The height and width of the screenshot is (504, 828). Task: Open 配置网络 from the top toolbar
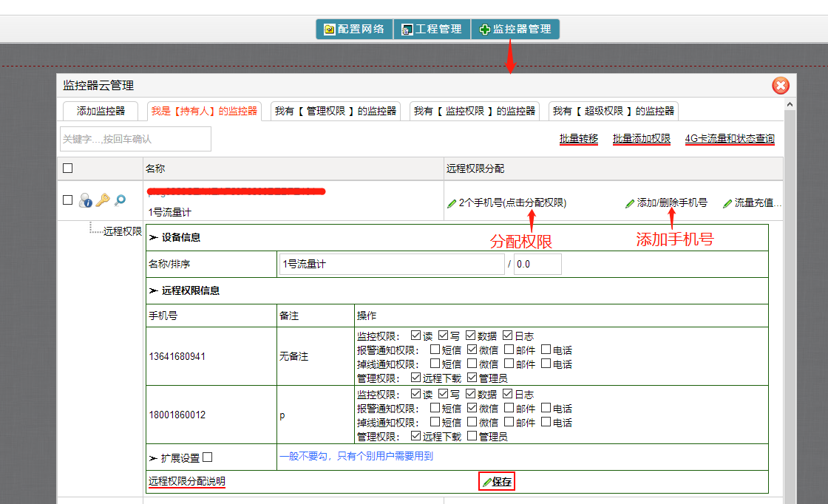click(x=354, y=30)
